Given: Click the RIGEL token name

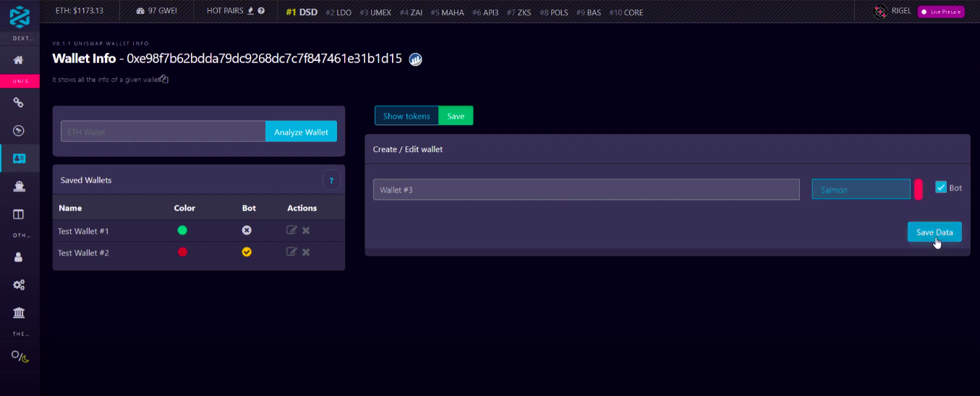Looking at the screenshot, I should click(901, 12).
